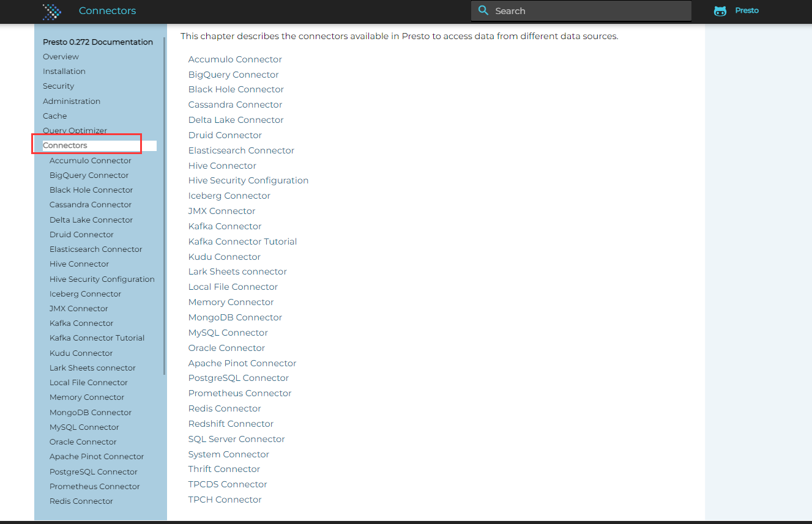Go to Overview in the sidebar
Viewport: 812px width, 524px height.
[x=61, y=57]
